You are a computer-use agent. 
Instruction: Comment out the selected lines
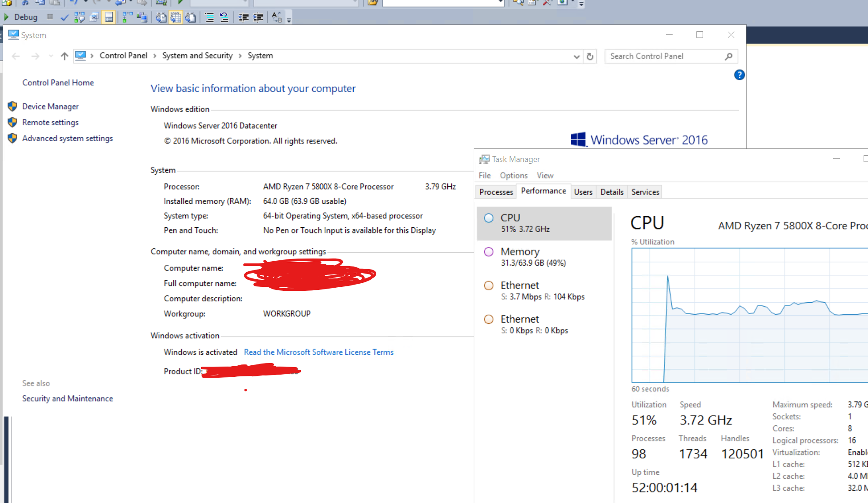click(x=210, y=17)
